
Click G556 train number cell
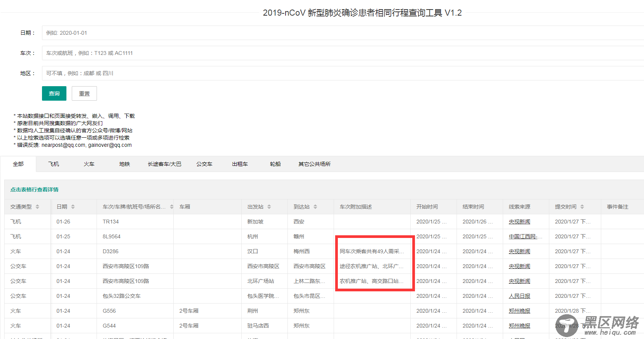pyautogui.click(x=135, y=311)
